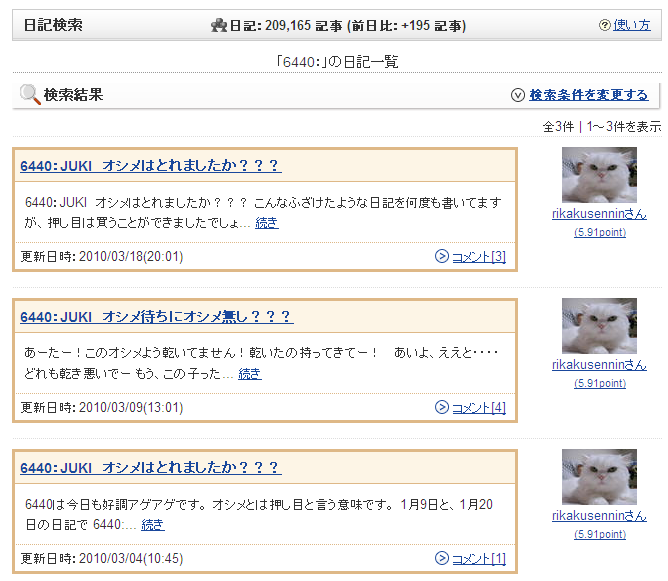
Task: Click the diary people icon in header
Action: [x=219, y=25]
